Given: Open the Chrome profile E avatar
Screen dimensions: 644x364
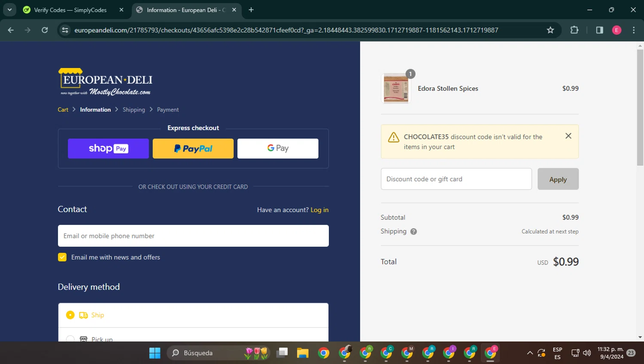Looking at the screenshot, I should point(617,30).
